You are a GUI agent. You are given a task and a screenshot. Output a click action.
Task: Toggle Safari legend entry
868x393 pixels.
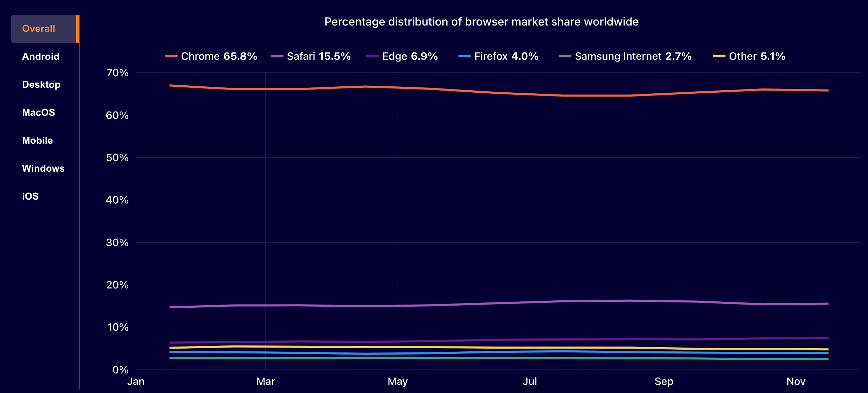318,56
